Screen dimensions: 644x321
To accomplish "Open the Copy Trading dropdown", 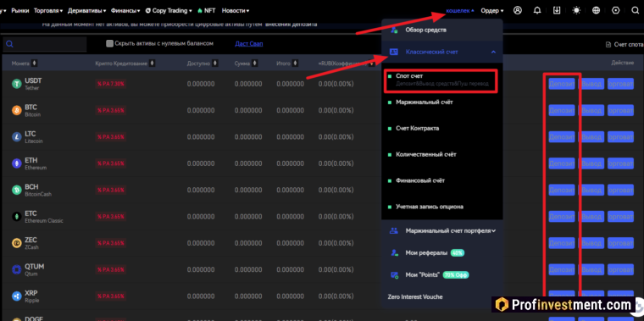I will pos(169,11).
